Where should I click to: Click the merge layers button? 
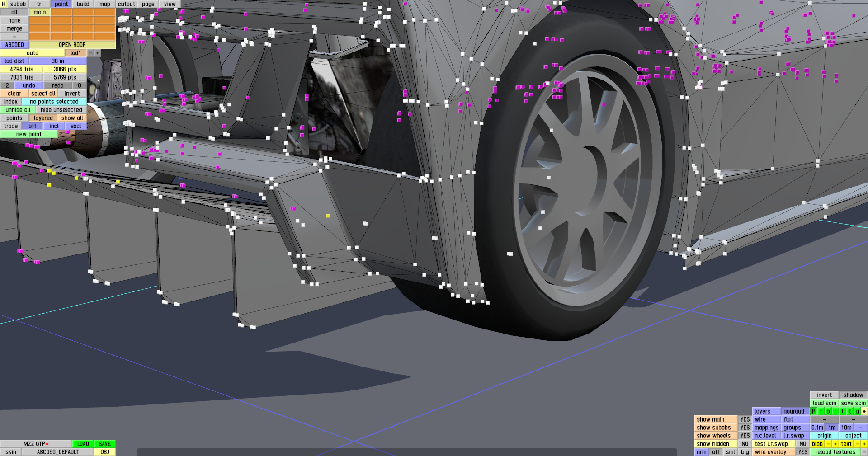14,28
